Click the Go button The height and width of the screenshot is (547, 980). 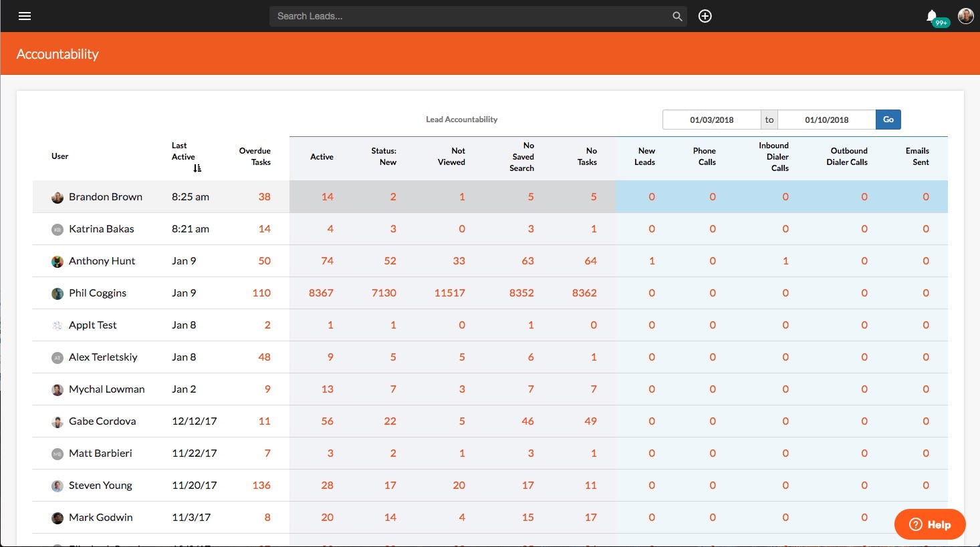point(888,120)
